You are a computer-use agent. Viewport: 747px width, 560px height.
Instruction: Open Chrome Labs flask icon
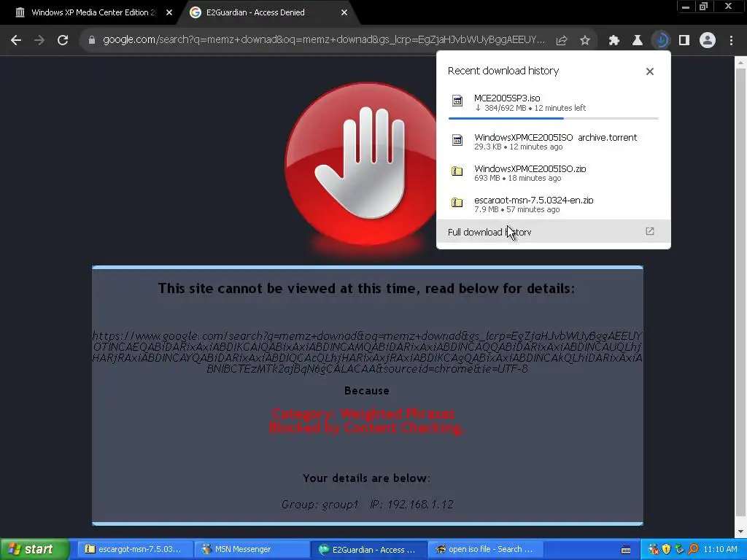coord(638,41)
